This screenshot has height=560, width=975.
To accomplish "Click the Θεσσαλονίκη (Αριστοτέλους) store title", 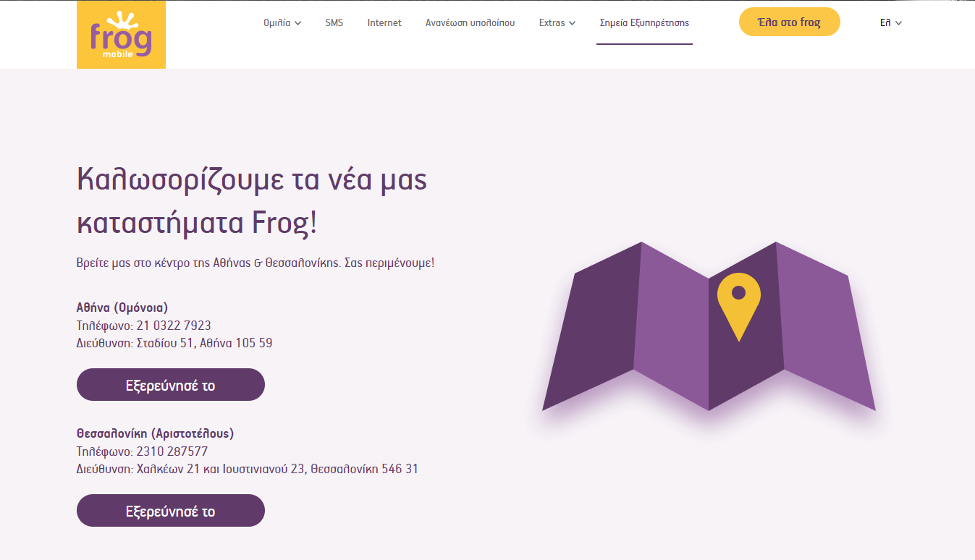I will (x=156, y=433).
